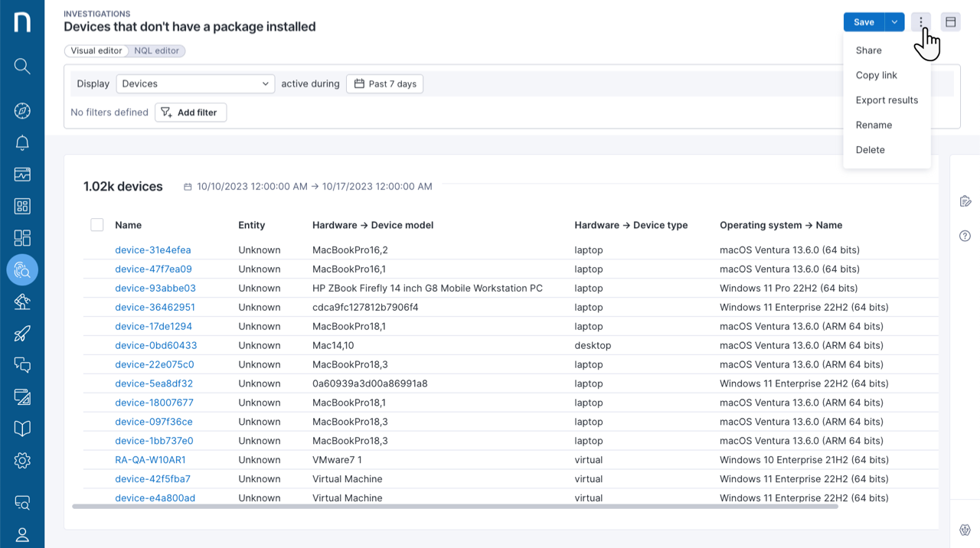The image size is (980, 548).
Task: Open device-18007677 link
Action: pos(154,403)
